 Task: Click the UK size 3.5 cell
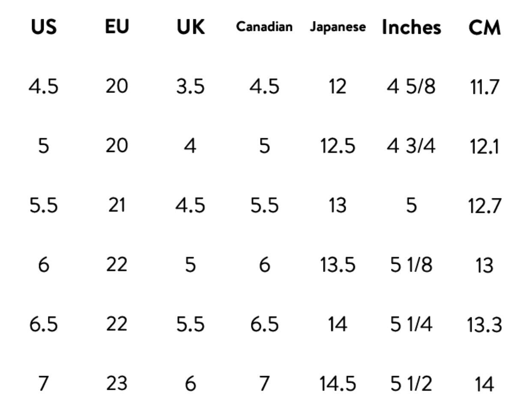[x=191, y=87]
